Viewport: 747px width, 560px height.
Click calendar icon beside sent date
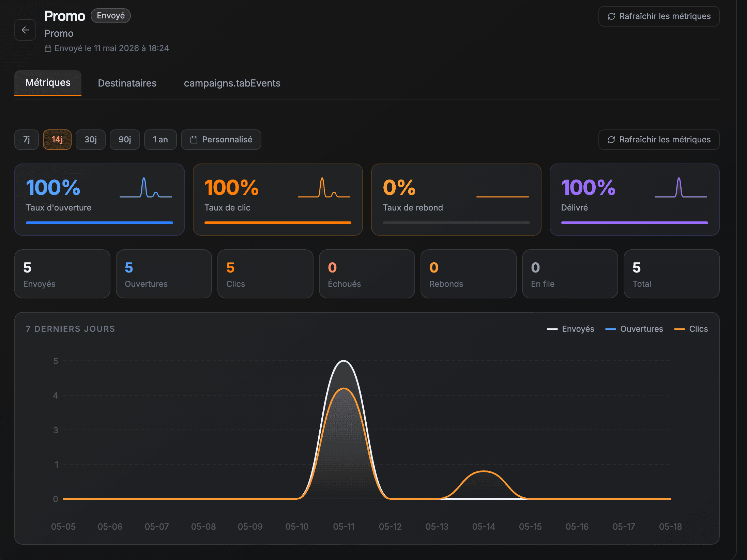[x=48, y=48]
